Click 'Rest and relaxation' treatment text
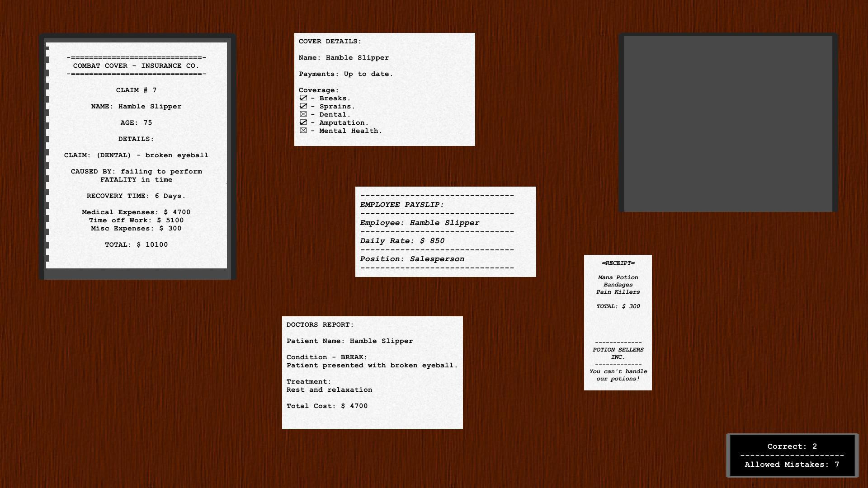The image size is (868, 488). [x=329, y=389]
